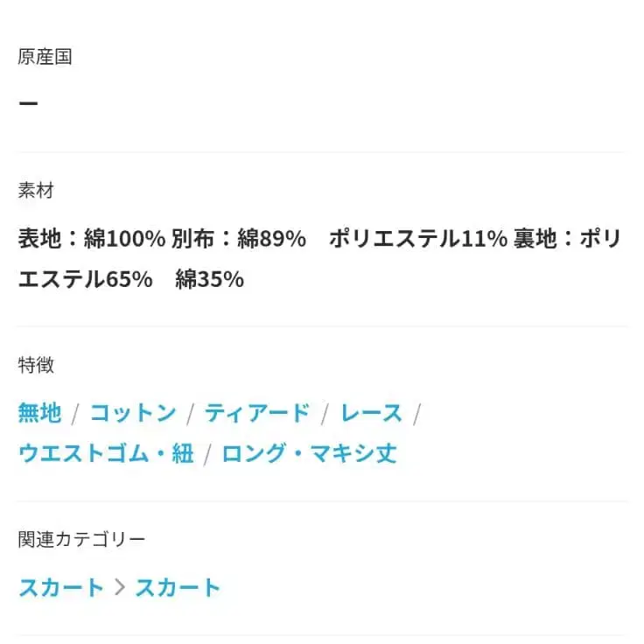
Task: Click the 表地：綿100% material text
Action: [x=92, y=238]
